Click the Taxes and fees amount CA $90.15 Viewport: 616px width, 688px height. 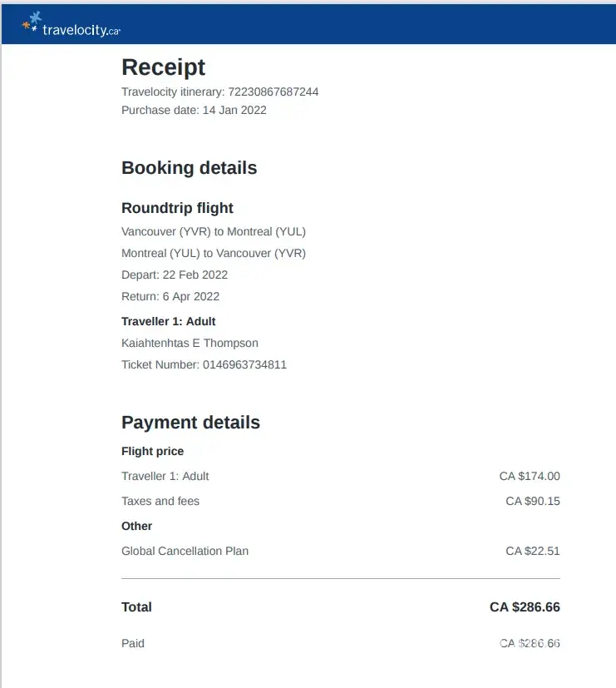(533, 502)
